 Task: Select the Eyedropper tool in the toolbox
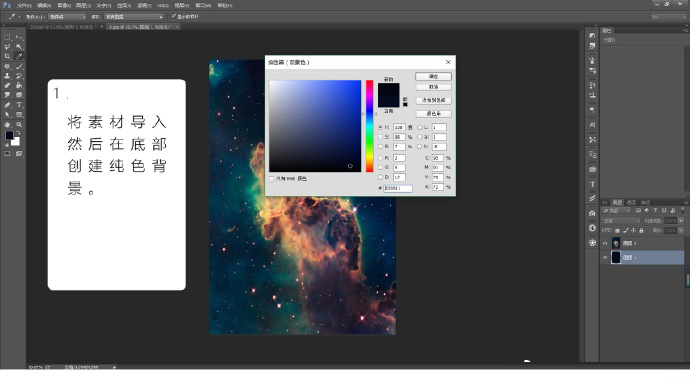(x=19, y=56)
